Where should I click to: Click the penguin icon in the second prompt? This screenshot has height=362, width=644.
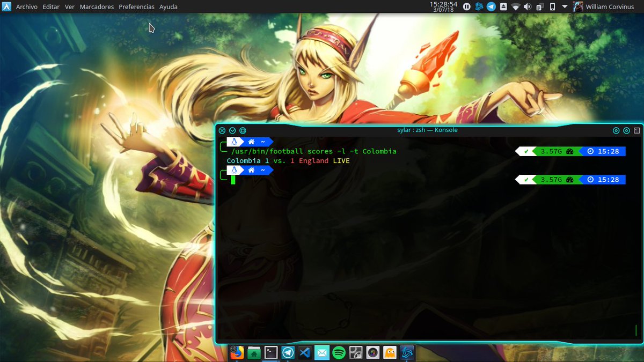(x=235, y=169)
